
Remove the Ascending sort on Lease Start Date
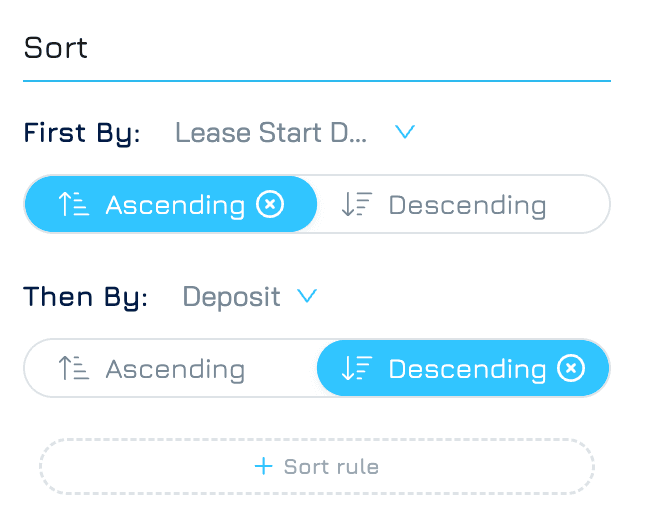click(270, 204)
